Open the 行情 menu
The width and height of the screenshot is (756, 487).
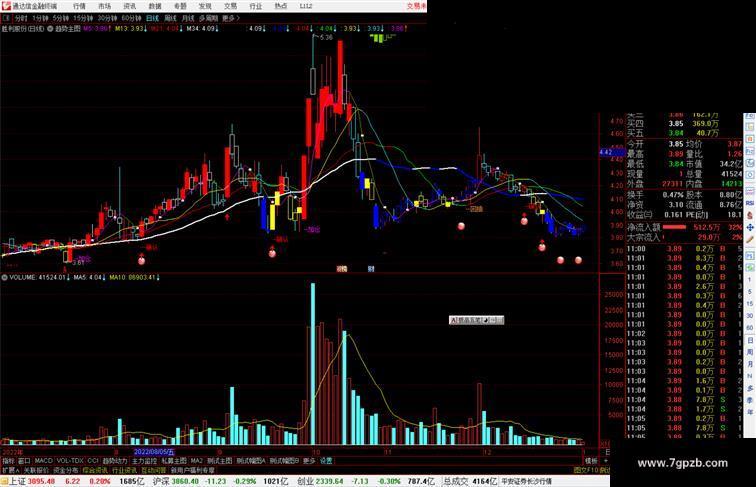point(79,6)
